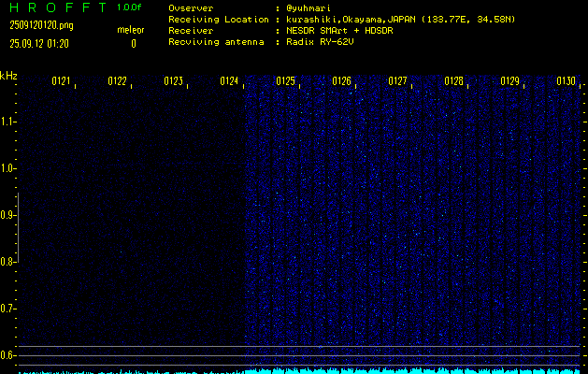The width and height of the screenshot is (588, 374).
Task: Click the 1.1 kHz axis label
Action: (x=7, y=122)
